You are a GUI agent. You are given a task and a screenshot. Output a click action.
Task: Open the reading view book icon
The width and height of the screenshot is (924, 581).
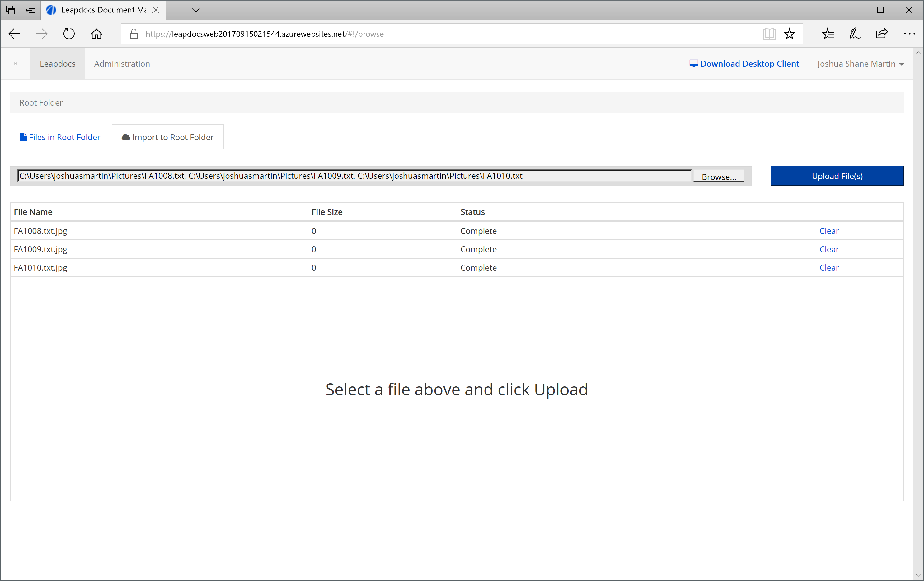[x=769, y=34]
